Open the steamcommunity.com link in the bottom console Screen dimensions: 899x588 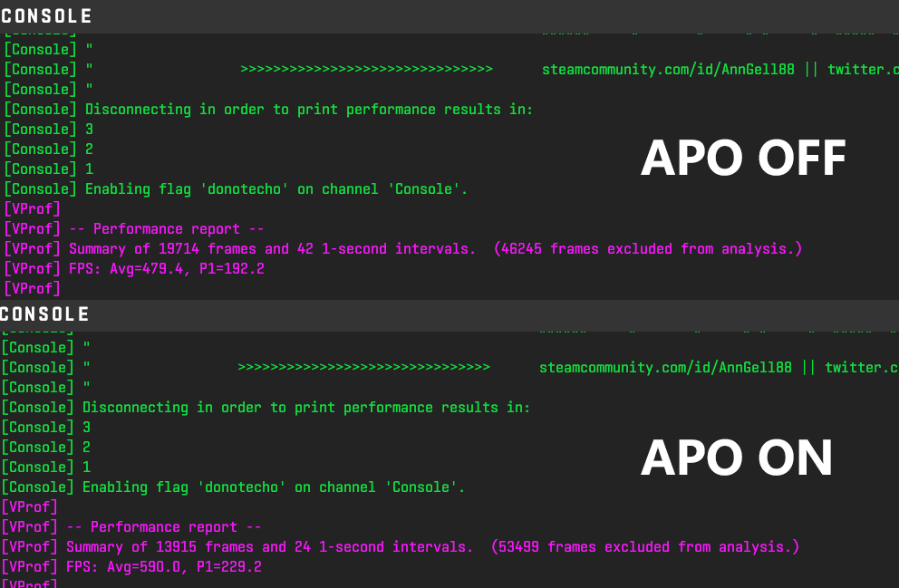tap(665, 368)
